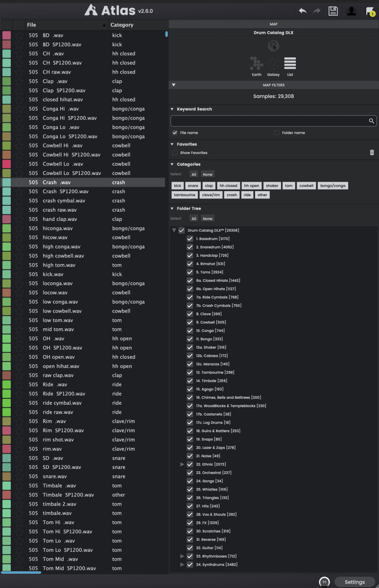Star the 505 Timbale .wav row

19,486
